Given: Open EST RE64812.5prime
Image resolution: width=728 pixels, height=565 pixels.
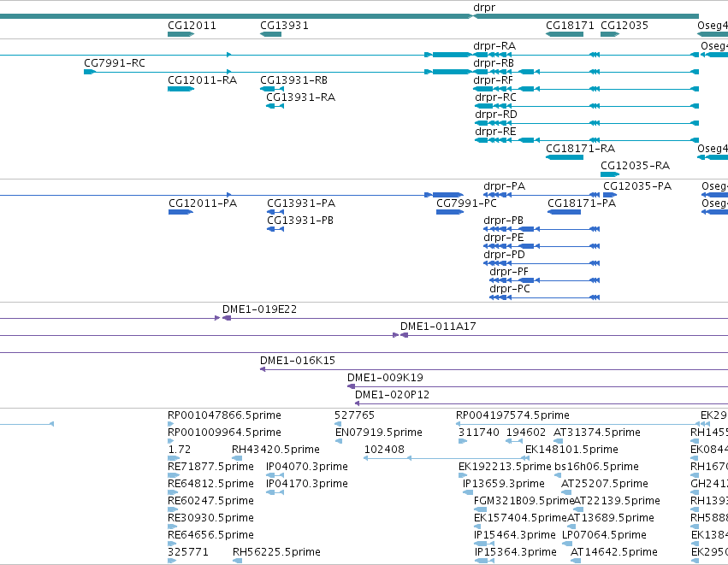Looking at the screenshot, I should 210,485.
